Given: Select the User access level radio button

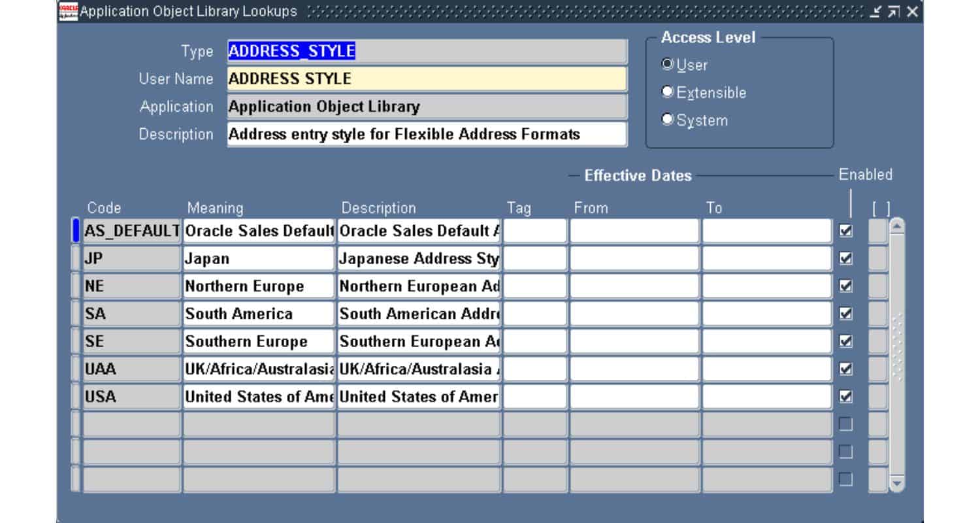Looking at the screenshot, I should [667, 65].
